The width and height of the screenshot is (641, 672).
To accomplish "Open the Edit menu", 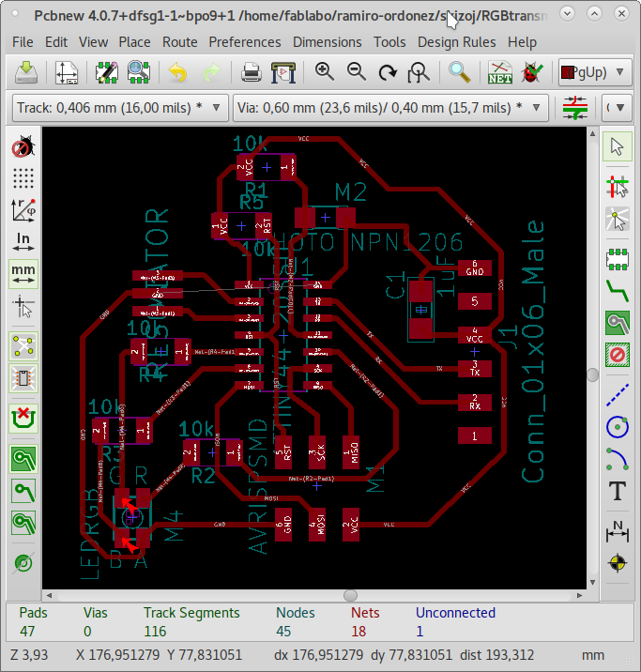I will (x=56, y=42).
